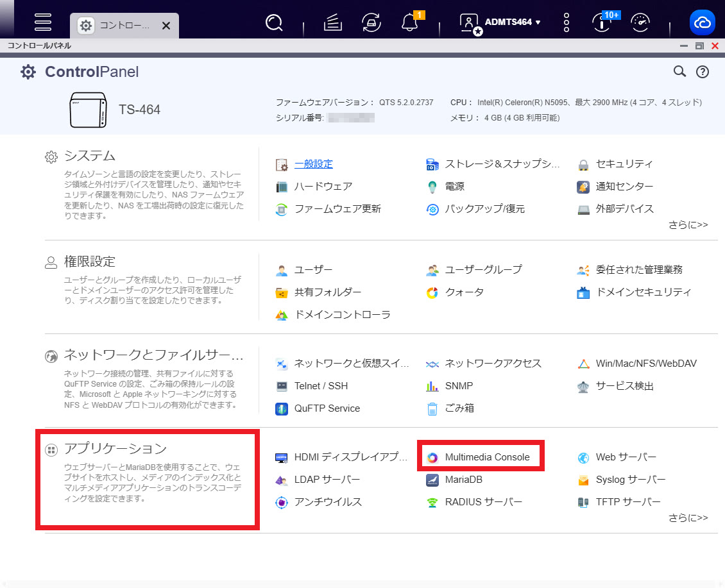Search within ControlPanel via magnifier
The width and height of the screenshot is (725, 588).
point(679,71)
